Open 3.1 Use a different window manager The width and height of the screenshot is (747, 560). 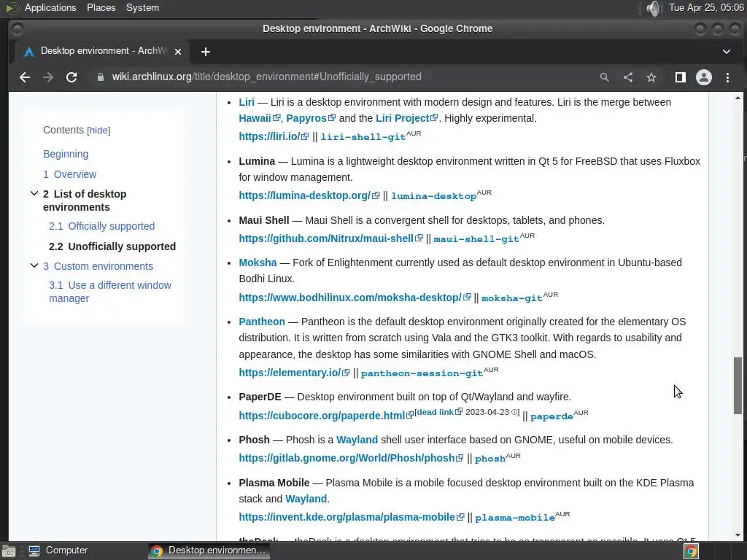pyautogui.click(x=110, y=292)
